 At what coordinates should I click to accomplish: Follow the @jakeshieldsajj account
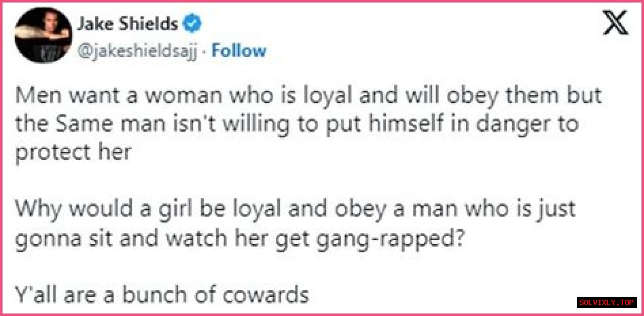pos(239,51)
